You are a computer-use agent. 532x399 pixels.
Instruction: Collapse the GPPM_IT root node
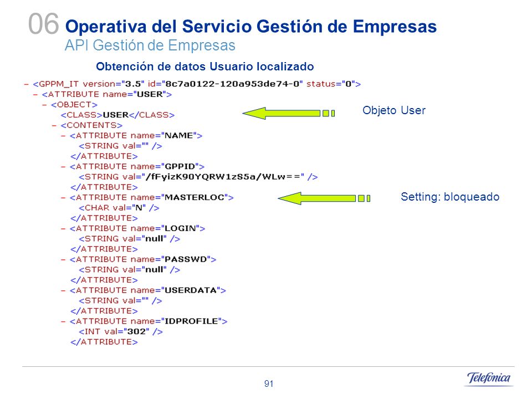coord(26,84)
